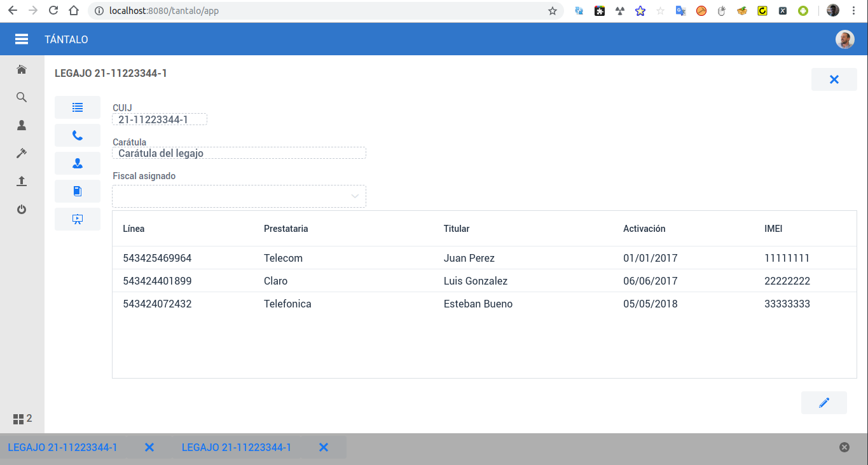Click the home icon in sidebar
The image size is (868, 465).
(22, 69)
